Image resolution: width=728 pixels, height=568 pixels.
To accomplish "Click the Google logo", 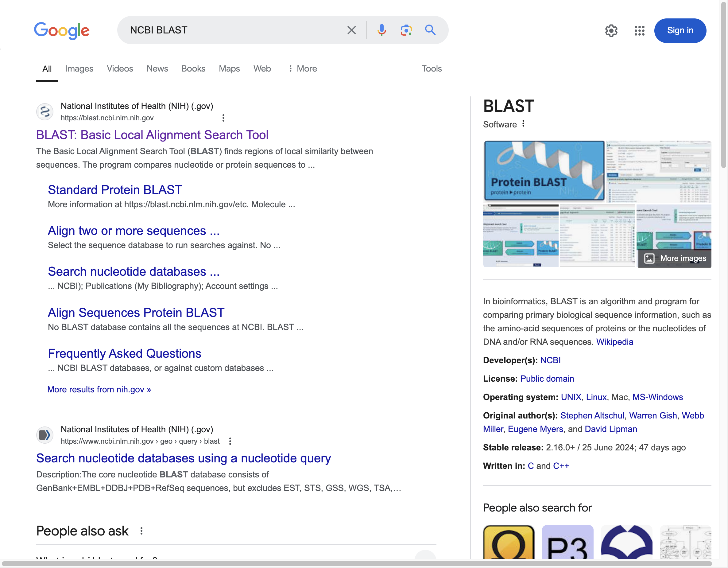I will (x=62, y=31).
